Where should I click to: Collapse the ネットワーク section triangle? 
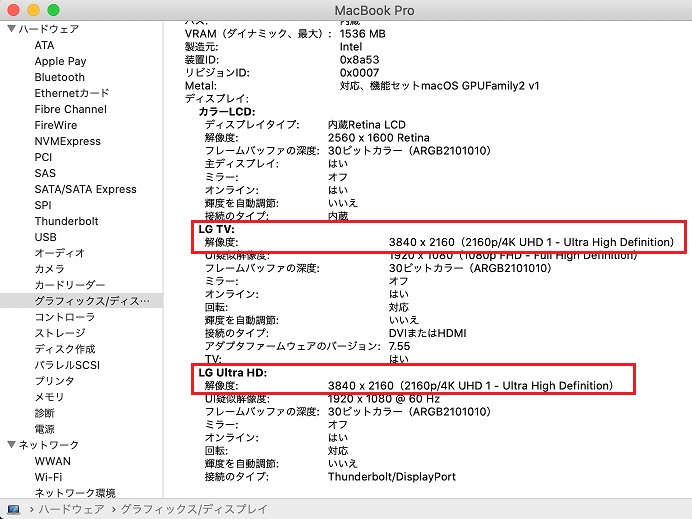click(x=12, y=444)
